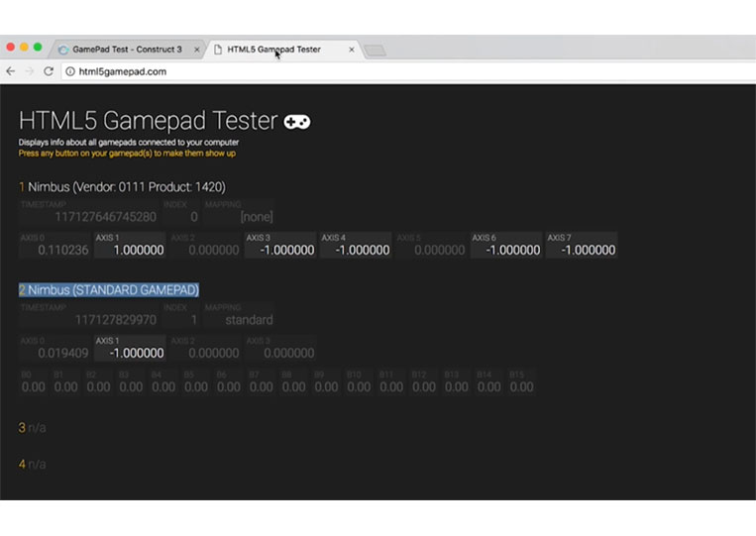Reload the page with the refresh icon
The width and height of the screenshot is (756, 536).
49,71
